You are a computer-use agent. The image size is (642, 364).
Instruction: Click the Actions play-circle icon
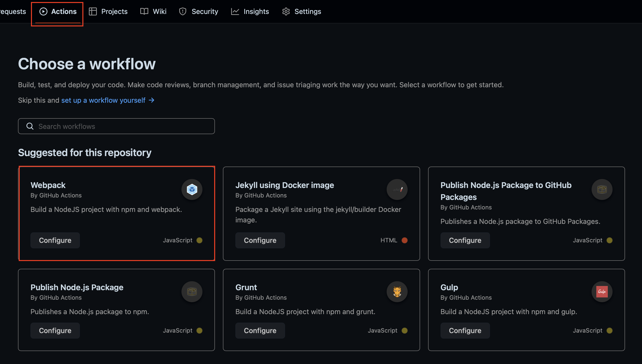(43, 11)
